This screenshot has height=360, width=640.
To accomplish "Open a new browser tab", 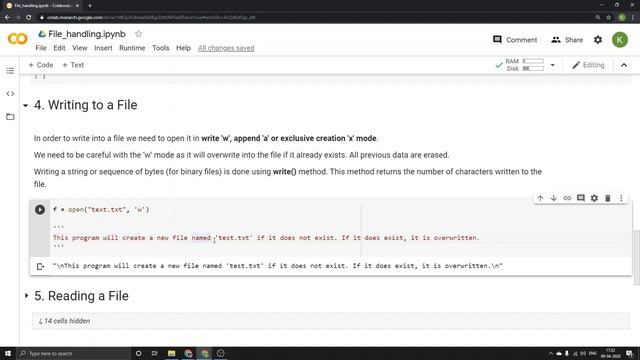I will point(90,6).
